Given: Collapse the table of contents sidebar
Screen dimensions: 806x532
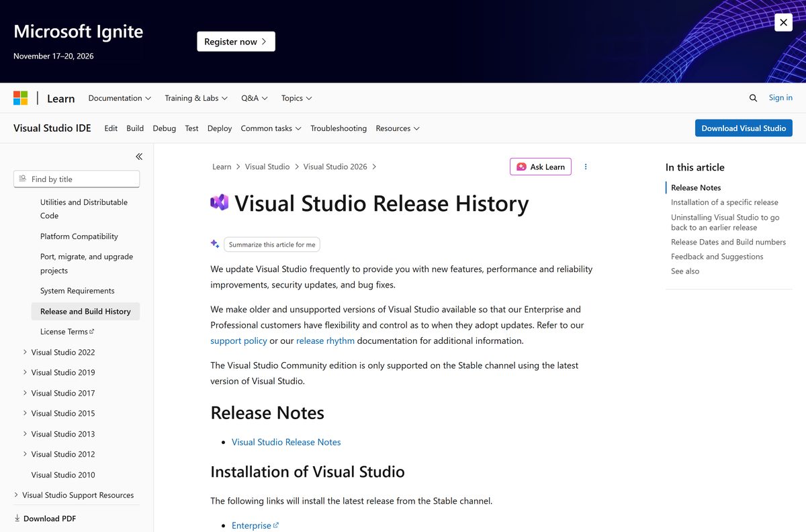Looking at the screenshot, I should [139, 157].
